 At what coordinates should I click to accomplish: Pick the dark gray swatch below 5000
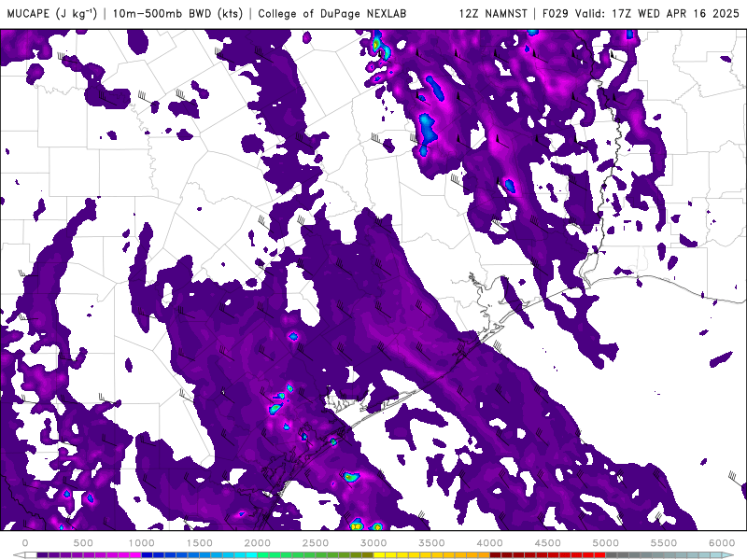(x=612, y=555)
